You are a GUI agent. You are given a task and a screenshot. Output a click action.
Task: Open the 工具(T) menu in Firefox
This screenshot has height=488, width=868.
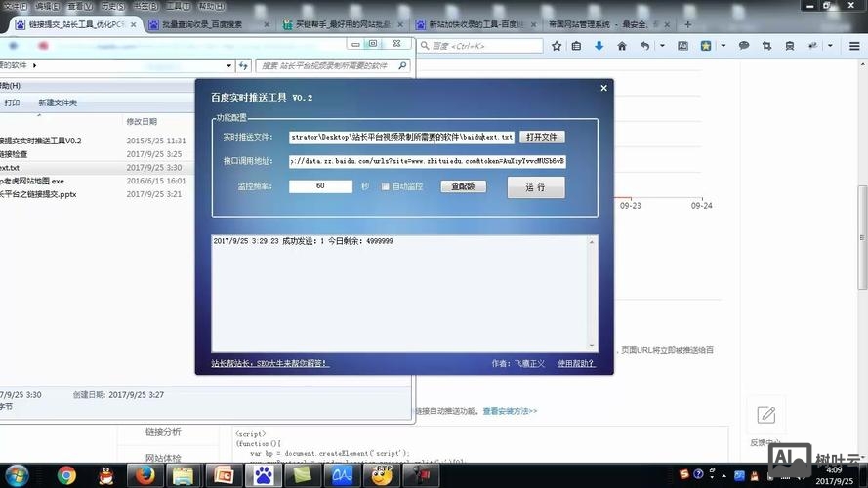point(179,6)
